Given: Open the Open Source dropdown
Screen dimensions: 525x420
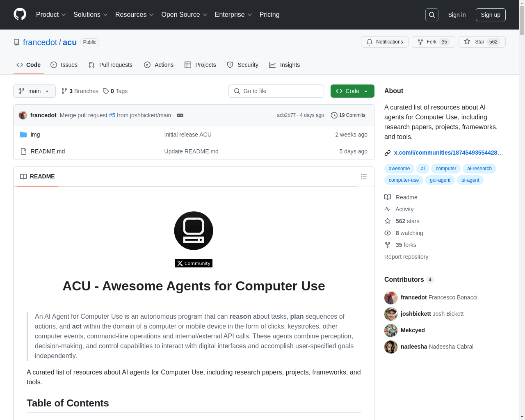Looking at the screenshot, I should click(185, 15).
